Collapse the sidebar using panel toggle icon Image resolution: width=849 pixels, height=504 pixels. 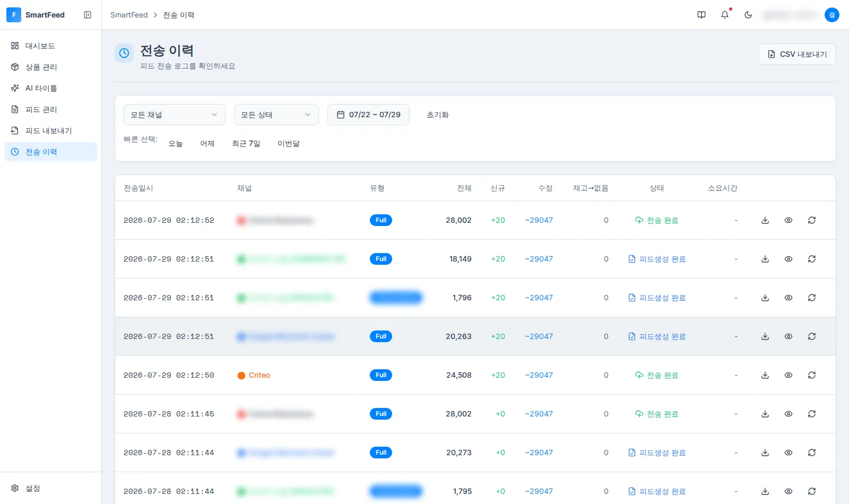click(x=88, y=15)
